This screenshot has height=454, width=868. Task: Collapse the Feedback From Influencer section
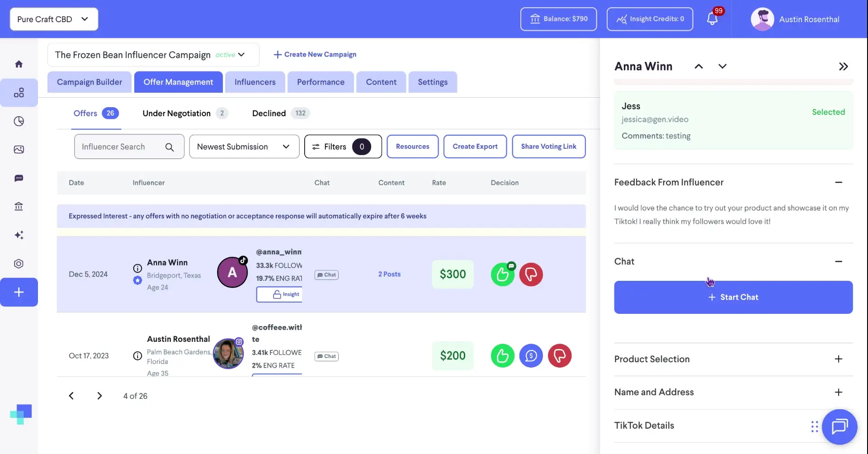click(x=839, y=182)
